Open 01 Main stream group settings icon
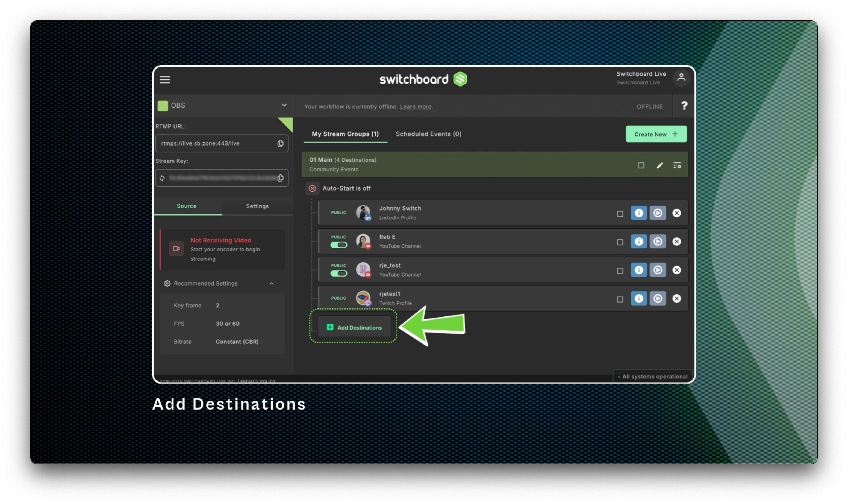Image resolution: width=848 pixels, height=504 pixels. pos(676,165)
